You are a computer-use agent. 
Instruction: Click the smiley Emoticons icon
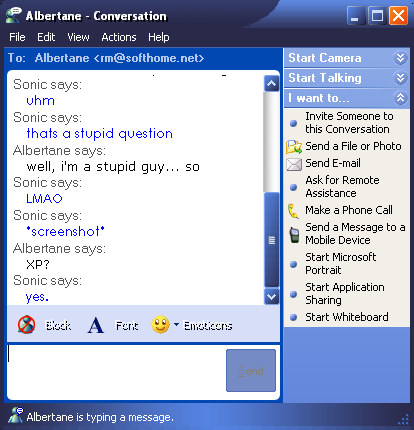pyautogui.click(x=160, y=324)
